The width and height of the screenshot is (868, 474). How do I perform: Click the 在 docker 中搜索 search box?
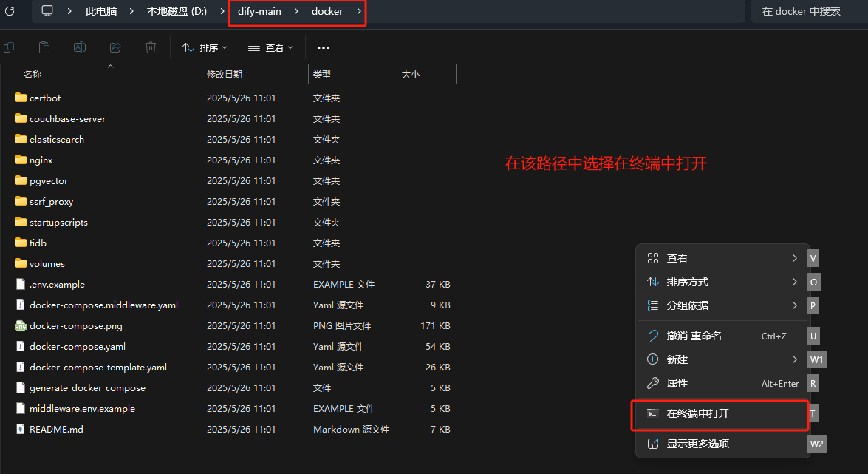pos(808,11)
